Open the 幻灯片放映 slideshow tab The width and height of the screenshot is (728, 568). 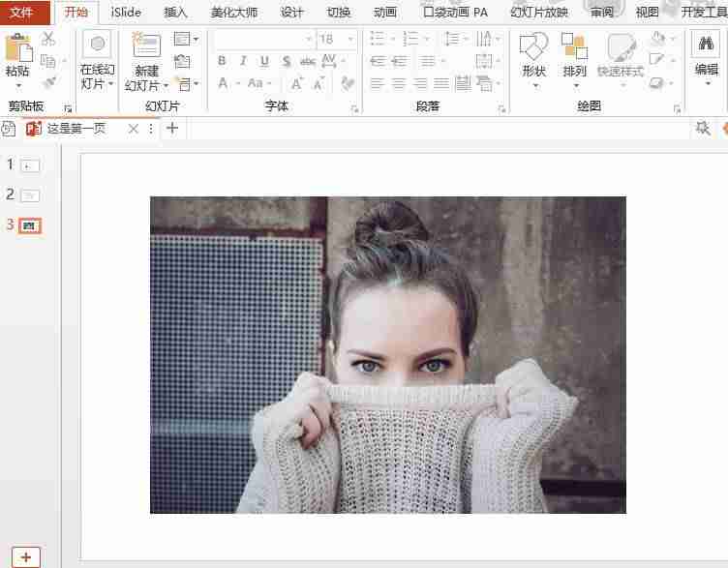pyautogui.click(x=539, y=12)
